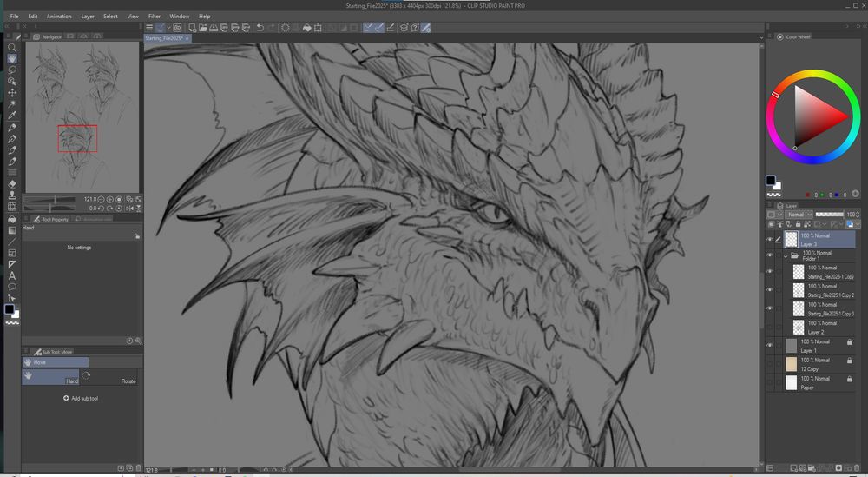Click the Clear (sun-shaped) command icon

coord(285,28)
